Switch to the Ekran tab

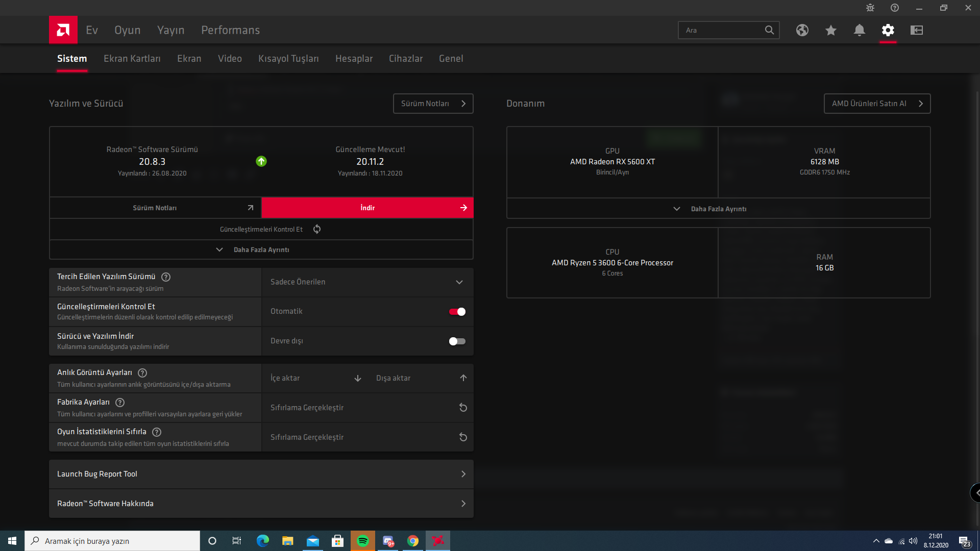(x=189, y=59)
